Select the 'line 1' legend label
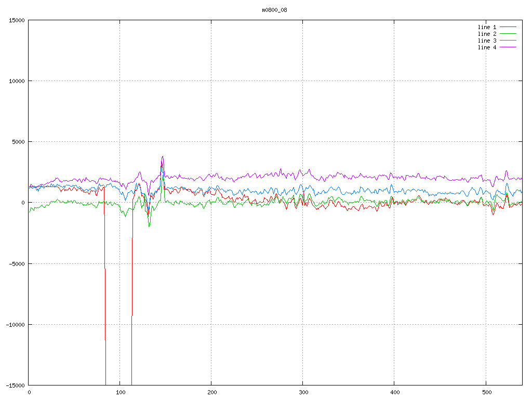The image size is (532, 399). (x=487, y=27)
